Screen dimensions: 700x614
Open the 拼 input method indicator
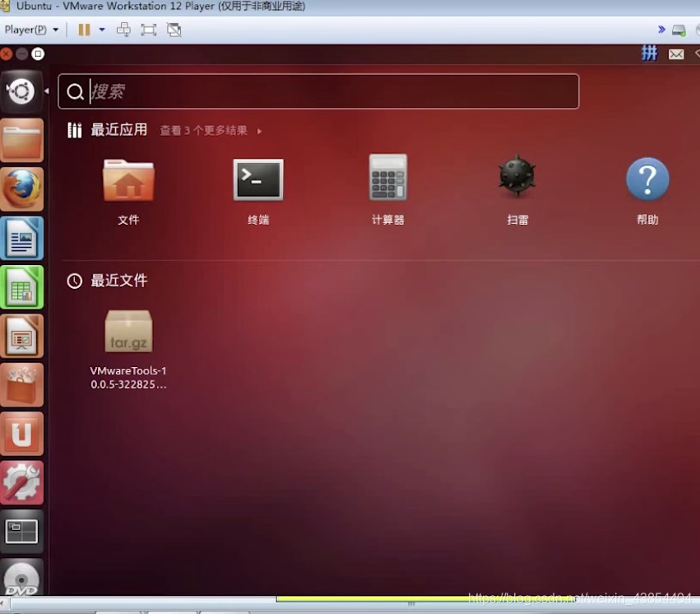[650, 53]
